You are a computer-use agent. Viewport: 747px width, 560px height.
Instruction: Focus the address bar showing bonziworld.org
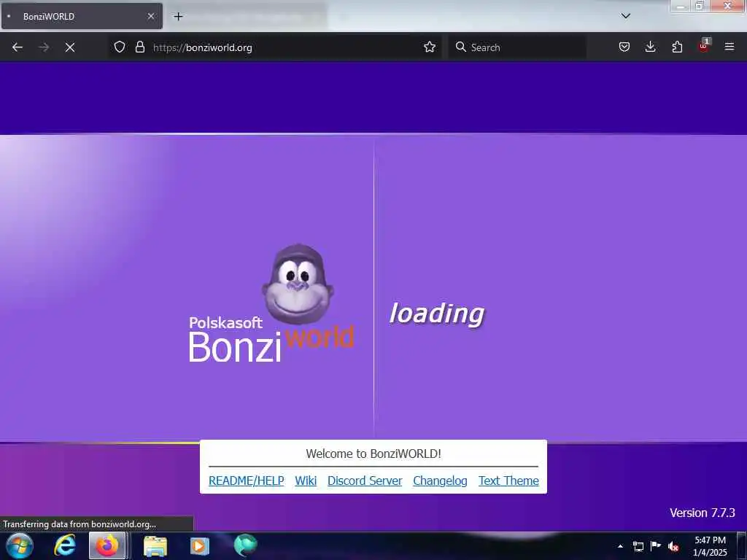[274, 47]
